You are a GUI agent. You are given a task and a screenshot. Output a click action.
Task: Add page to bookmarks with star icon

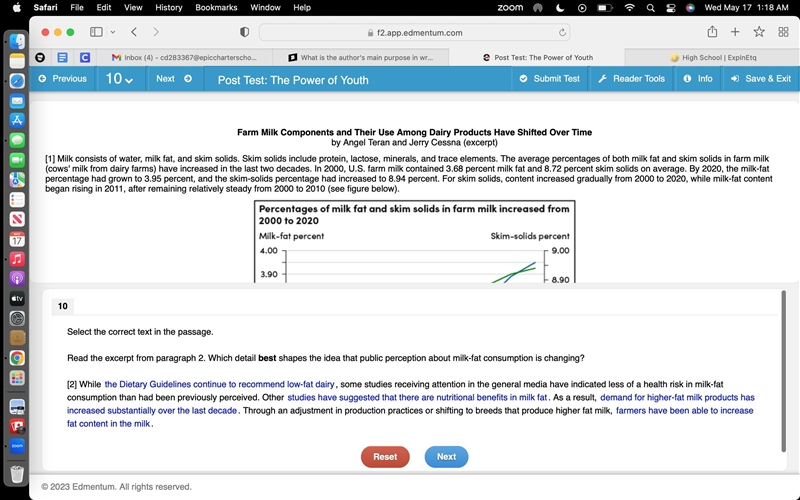[x=759, y=32]
